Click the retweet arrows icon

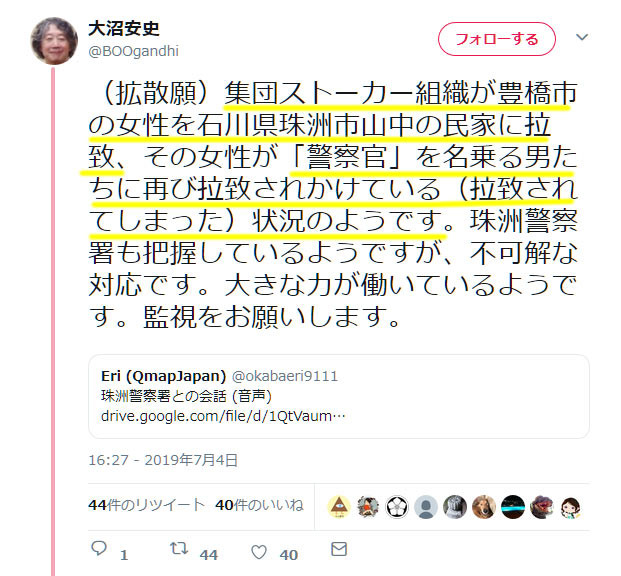(x=179, y=549)
